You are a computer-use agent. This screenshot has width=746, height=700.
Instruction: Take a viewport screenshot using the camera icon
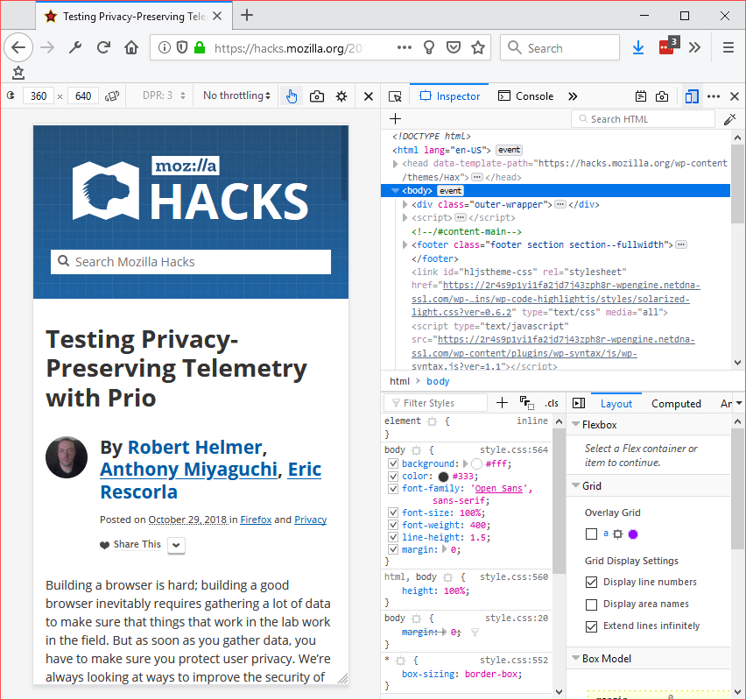(x=317, y=95)
